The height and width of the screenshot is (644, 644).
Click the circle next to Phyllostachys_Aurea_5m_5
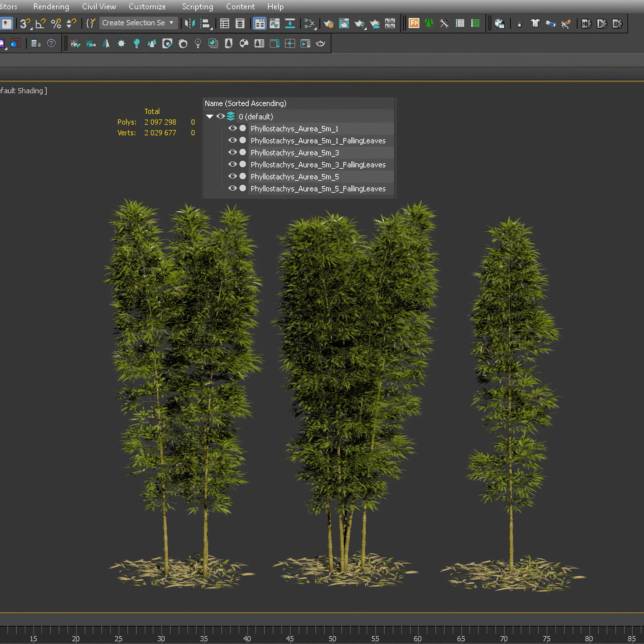243,176
